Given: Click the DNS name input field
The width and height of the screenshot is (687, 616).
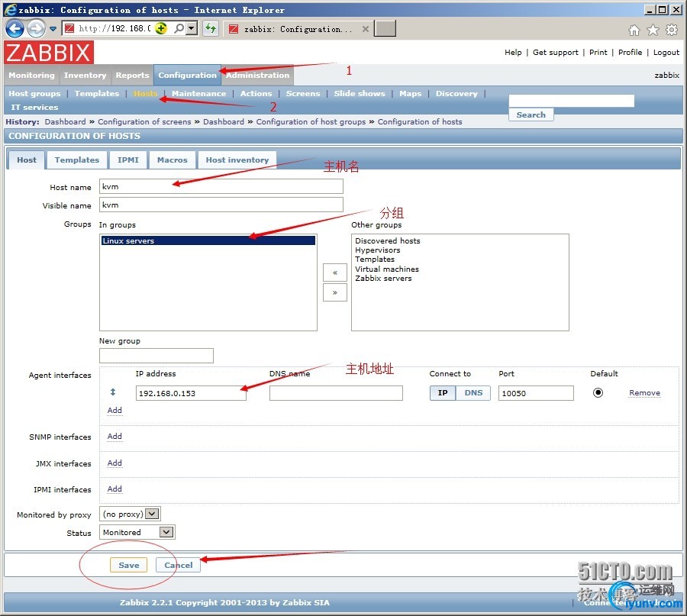Looking at the screenshot, I should pos(336,393).
